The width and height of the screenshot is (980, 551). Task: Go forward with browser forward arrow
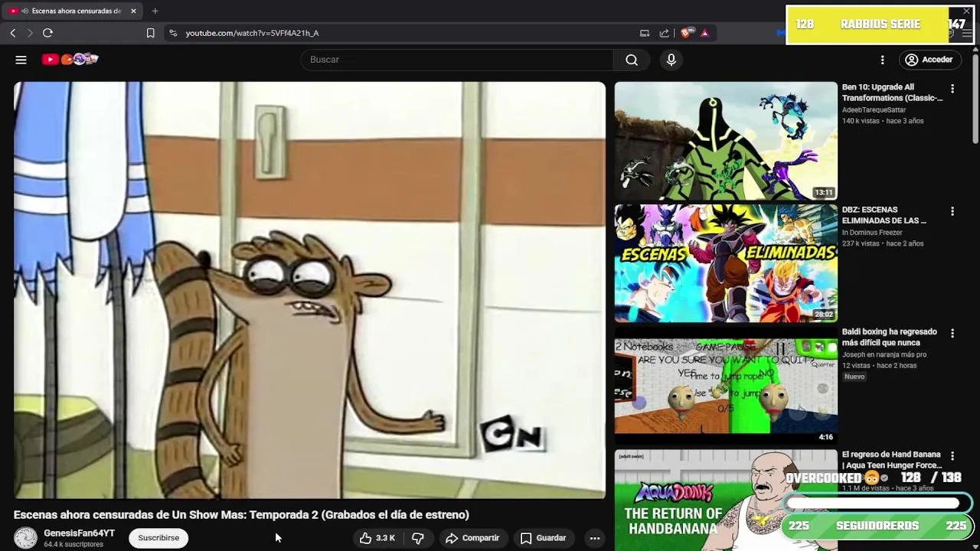point(30,33)
